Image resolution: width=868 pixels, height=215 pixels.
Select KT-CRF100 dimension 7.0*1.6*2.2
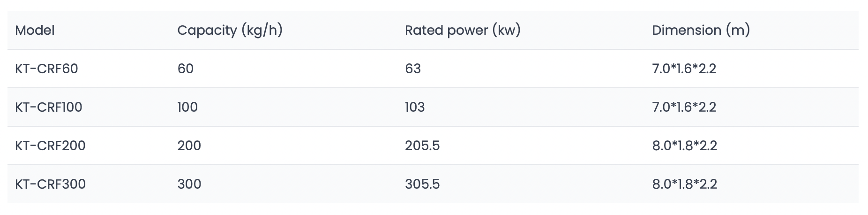pyautogui.click(x=684, y=107)
